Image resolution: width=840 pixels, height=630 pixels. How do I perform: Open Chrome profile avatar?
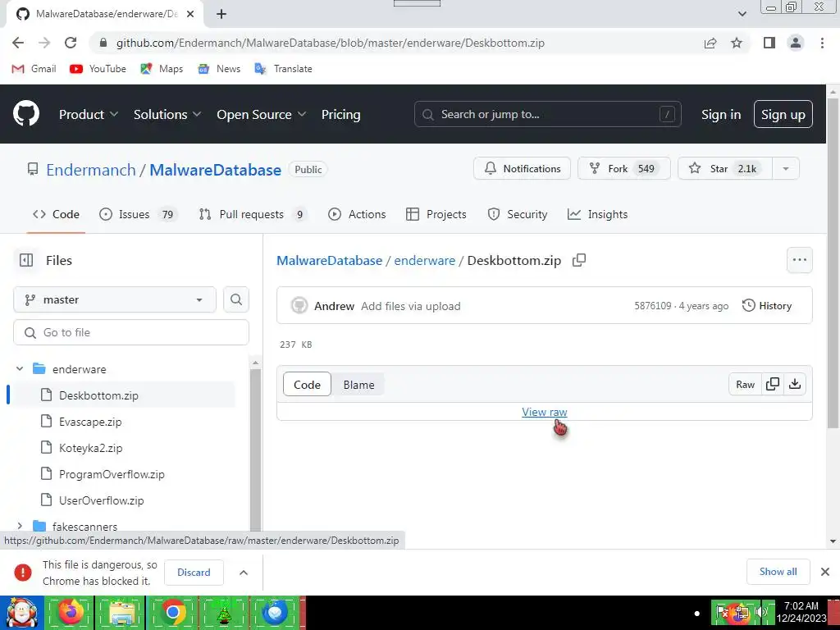(x=796, y=43)
